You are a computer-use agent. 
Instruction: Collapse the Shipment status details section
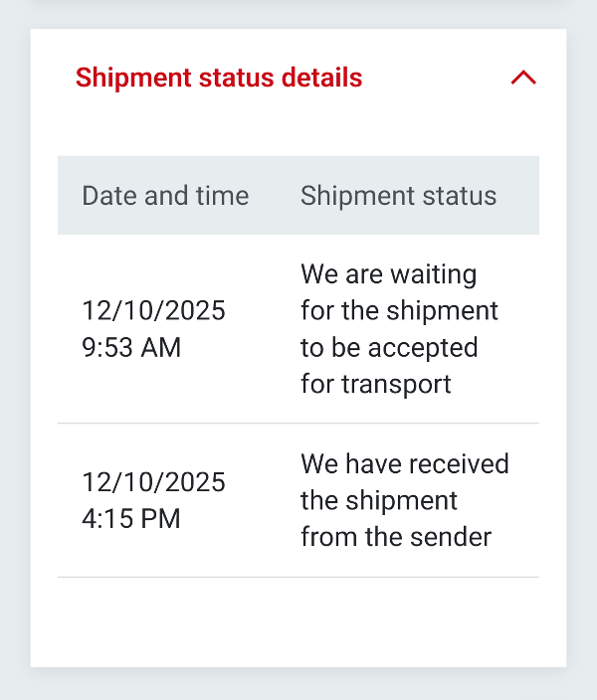(x=522, y=78)
